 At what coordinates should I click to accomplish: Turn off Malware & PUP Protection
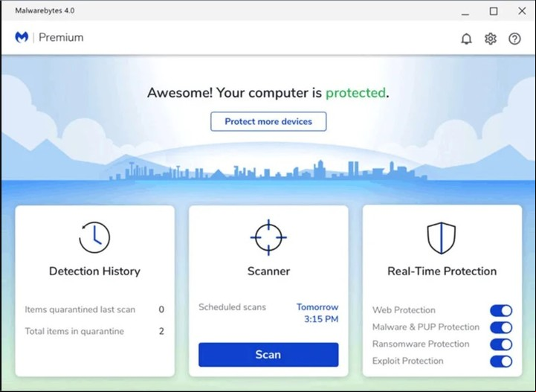[501, 327]
